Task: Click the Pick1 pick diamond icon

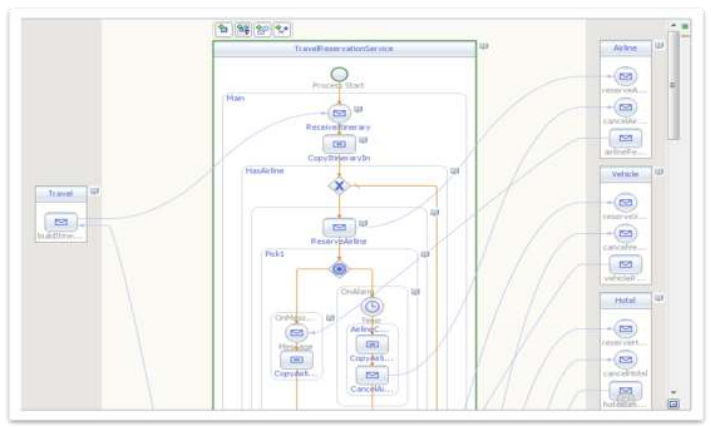Action: 339,269
